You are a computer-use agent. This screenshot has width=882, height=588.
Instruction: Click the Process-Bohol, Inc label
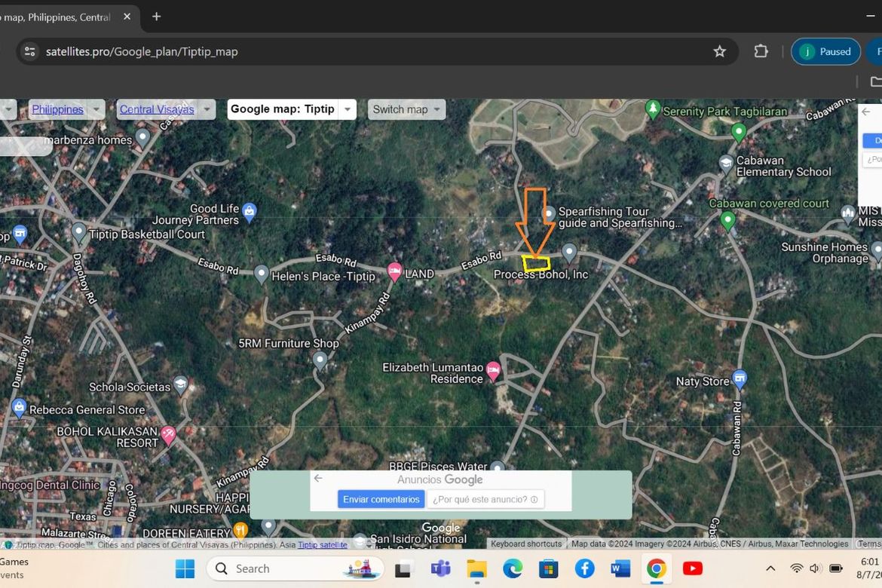pyautogui.click(x=541, y=274)
